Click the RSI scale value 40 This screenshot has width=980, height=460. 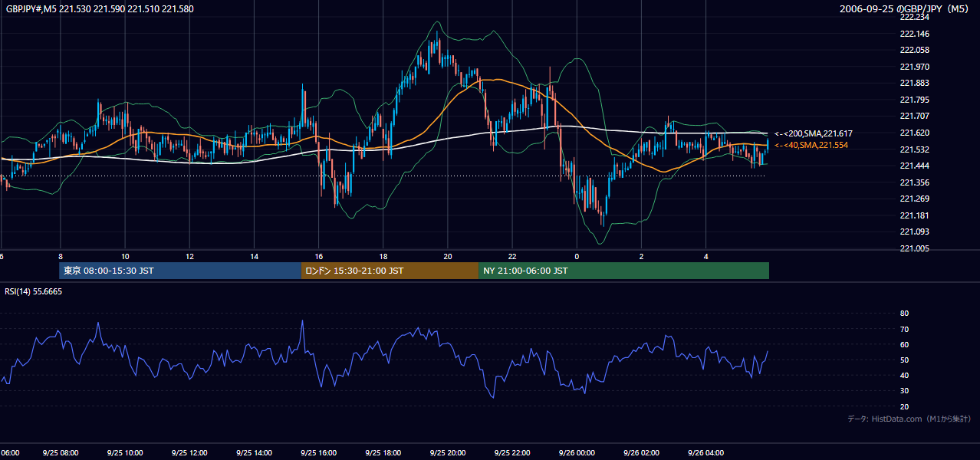click(904, 375)
